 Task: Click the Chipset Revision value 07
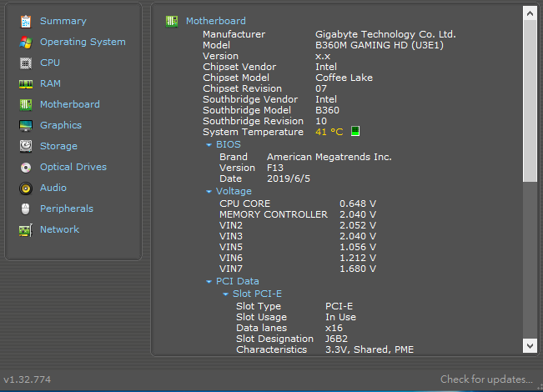tap(320, 88)
